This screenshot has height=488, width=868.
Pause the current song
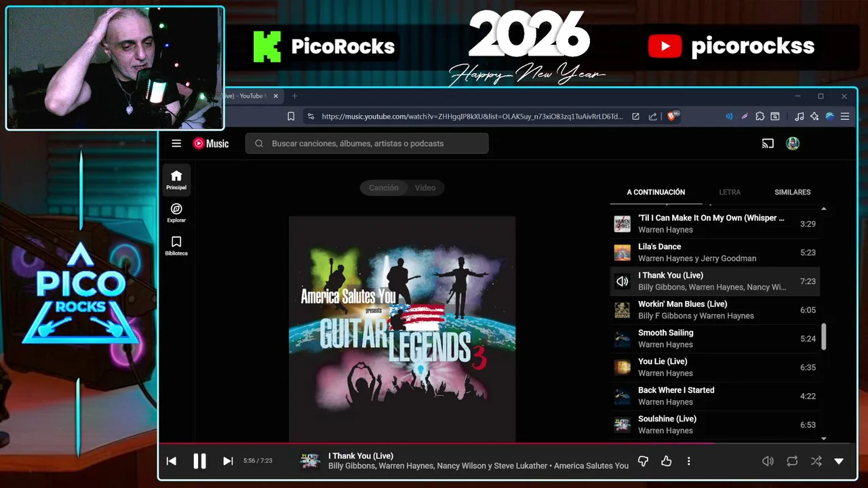pos(199,462)
